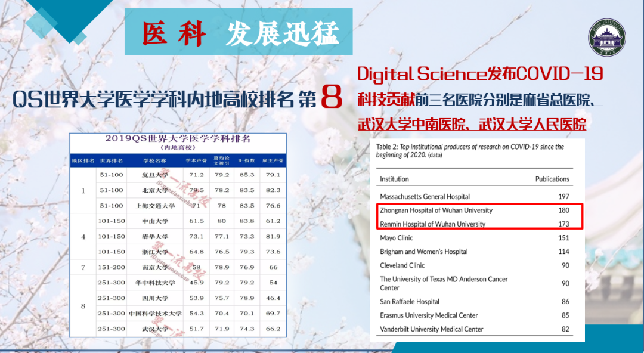
Task: Select the slide title 医科 发展迅猛
Action: (241, 33)
